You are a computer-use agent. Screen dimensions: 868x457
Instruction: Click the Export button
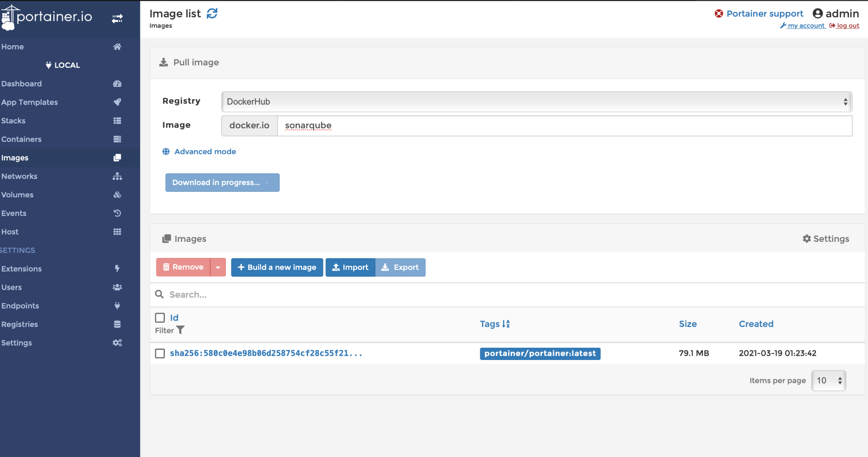coord(401,267)
